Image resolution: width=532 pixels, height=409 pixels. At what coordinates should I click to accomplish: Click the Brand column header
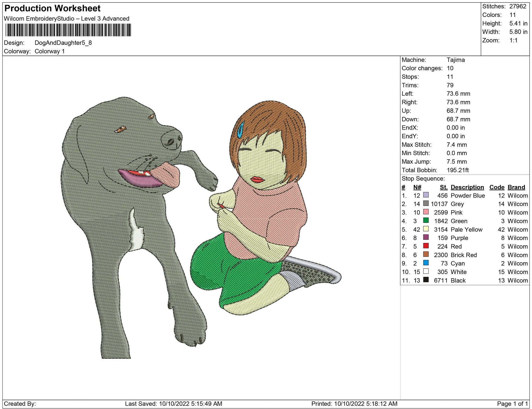tap(516, 187)
